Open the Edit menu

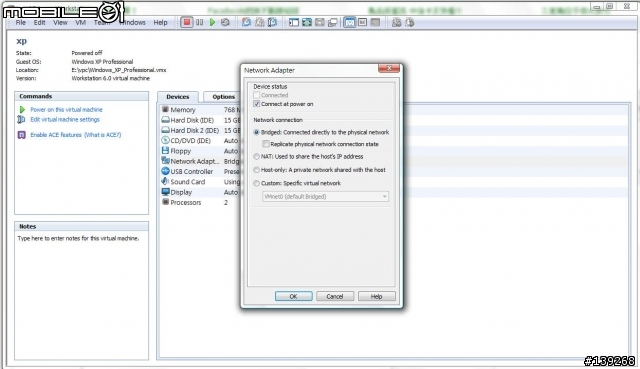click(x=39, y=22)
